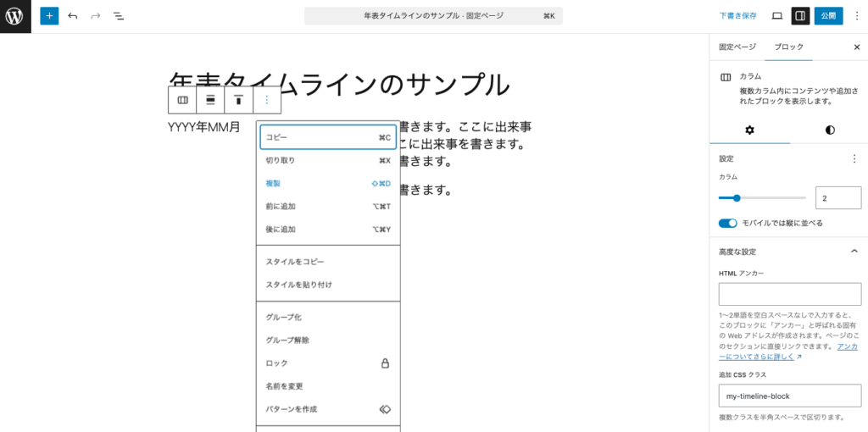Open command palette document title bar
Screen dimensions: 868x432
[x=433, y=16]
